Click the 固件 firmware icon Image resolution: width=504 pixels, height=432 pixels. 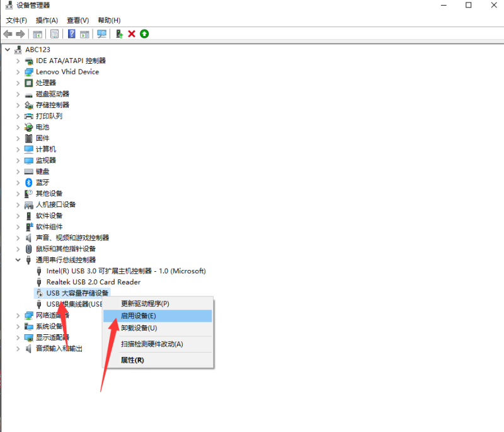click(x=29, y=138)
